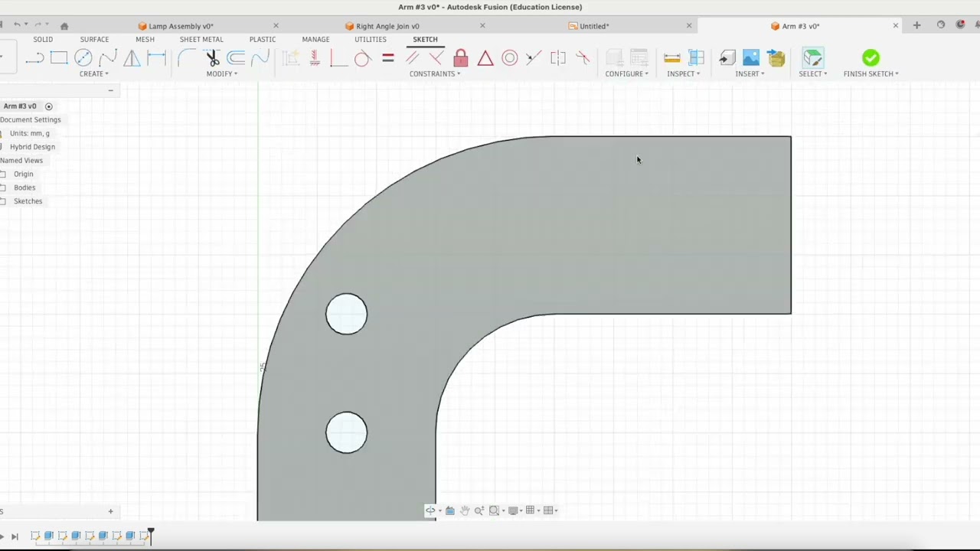Switch to the Lamp Assembly v0 document tab
The height and width of the screenshot is (551, 980).
coord(181,26)
